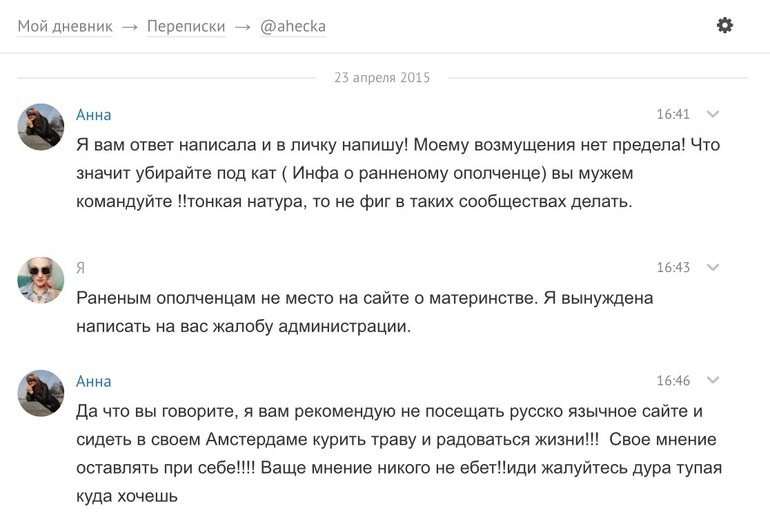Click the 16:41 message timestamp
The image size is (770, 531).
pos(673,115)
